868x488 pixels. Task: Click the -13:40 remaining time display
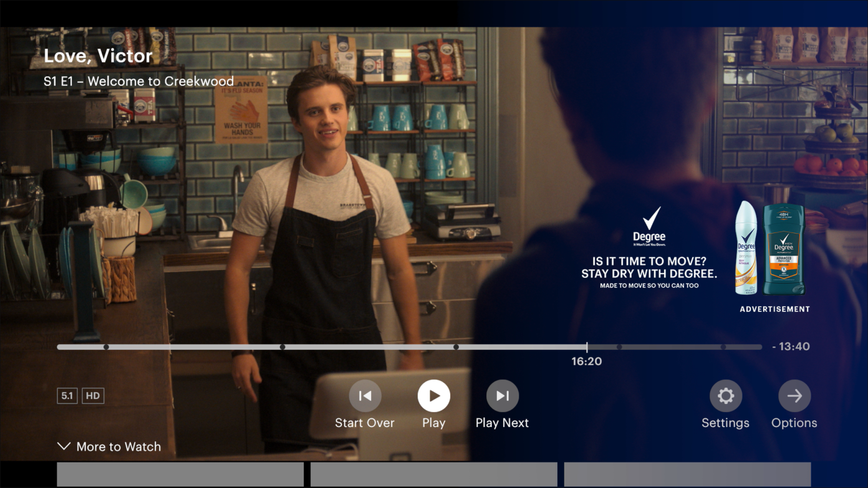(x=791, y=347)
